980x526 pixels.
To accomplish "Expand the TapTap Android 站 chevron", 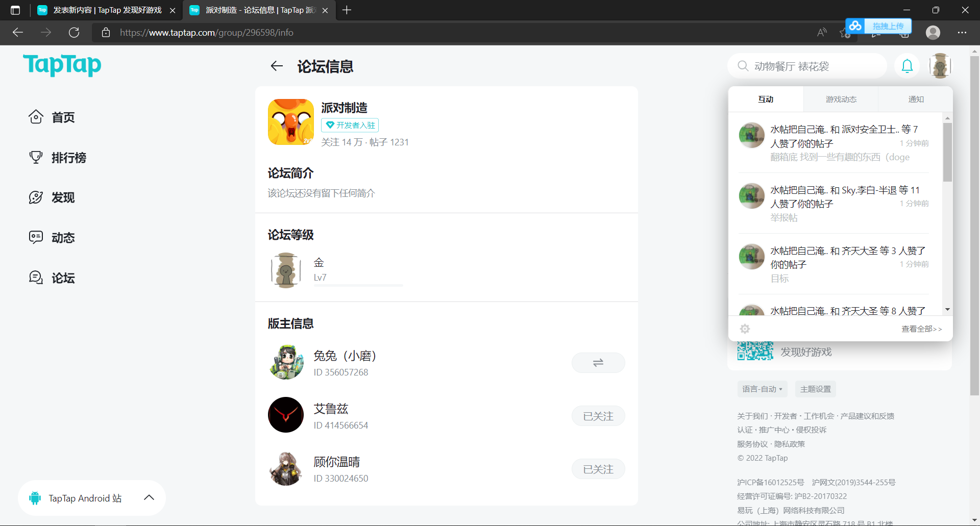I will pos(149,497).
